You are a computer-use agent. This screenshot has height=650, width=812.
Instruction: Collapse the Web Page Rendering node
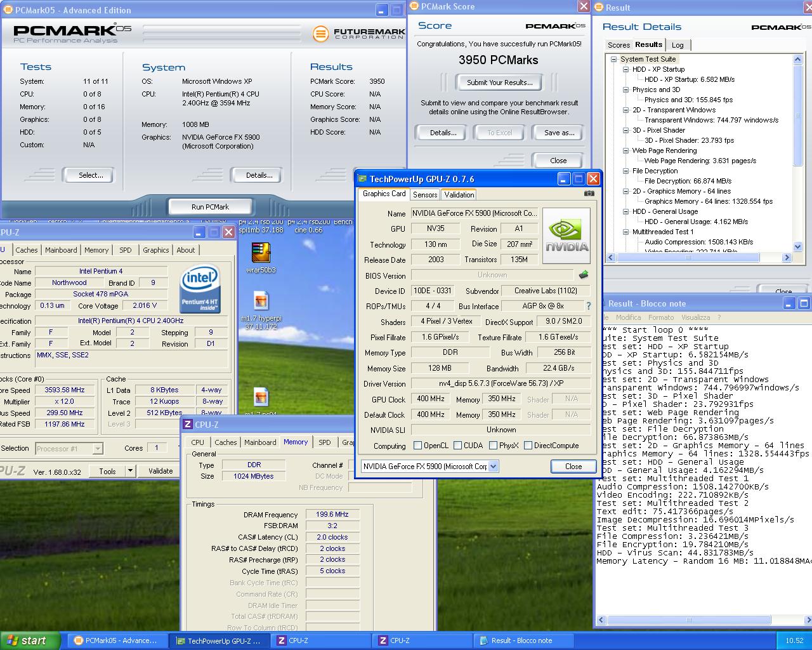click(625, 150)
